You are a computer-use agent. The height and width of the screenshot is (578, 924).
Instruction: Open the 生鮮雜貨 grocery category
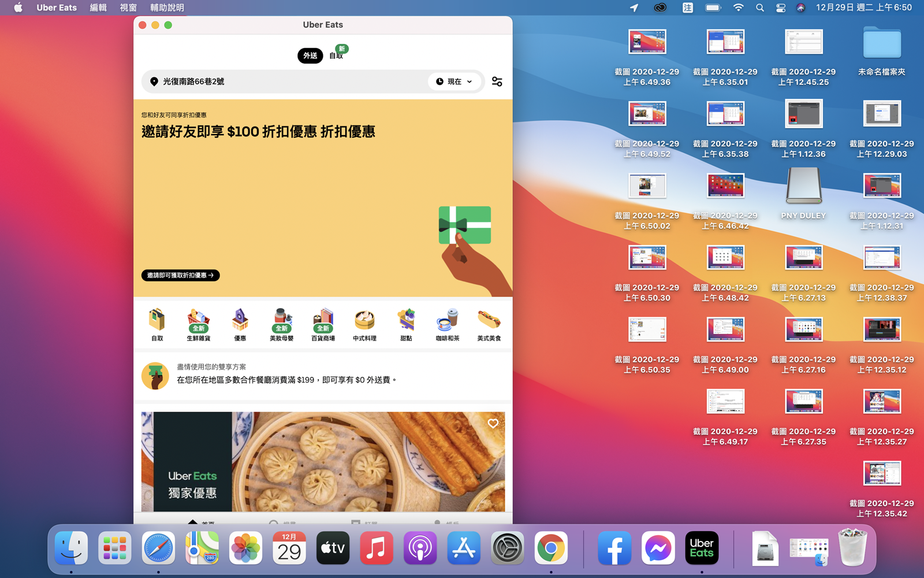pyautogui.click(x=198, y=324)
